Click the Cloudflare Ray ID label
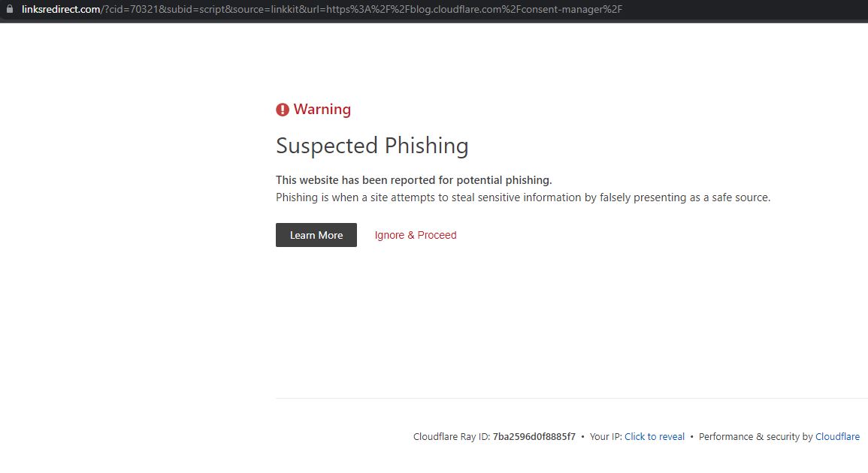 pyautogui.click(x=451, y=436)
